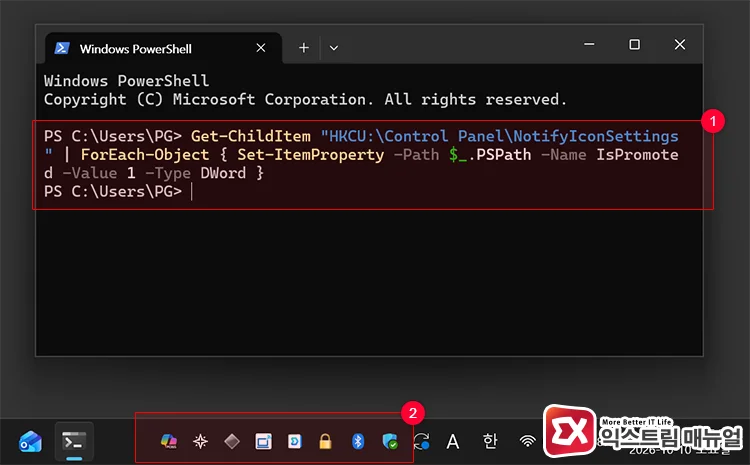The image size is (750, 465).
Task: Click the Windows PowerShell tab
Action: pyautogui.click(x=163, y=48)
